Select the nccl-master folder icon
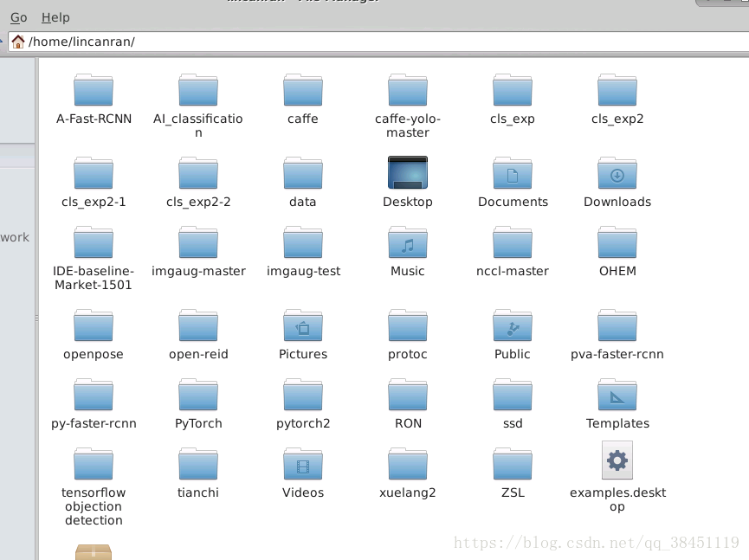This screenshot has height=560, width=749. coord(513,242)
